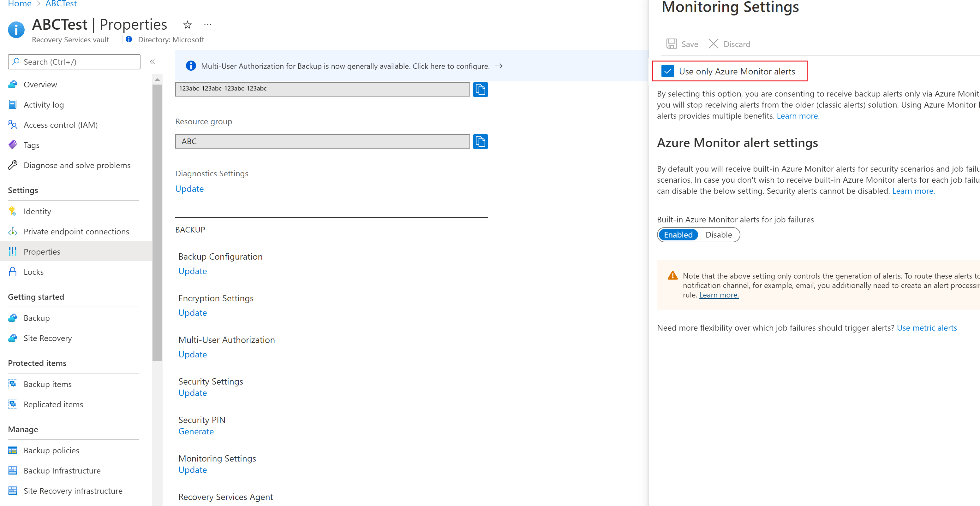The image size is (980, 506).
Task: Toggle Use only Azure Monitor alerts checkbox
Action: pyautogui.click(x=667, y=71)
